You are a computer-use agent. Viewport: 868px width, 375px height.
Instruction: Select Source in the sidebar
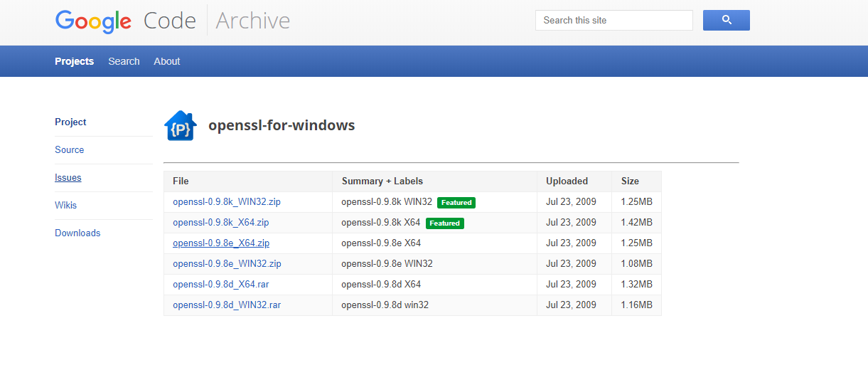[70, 149]
